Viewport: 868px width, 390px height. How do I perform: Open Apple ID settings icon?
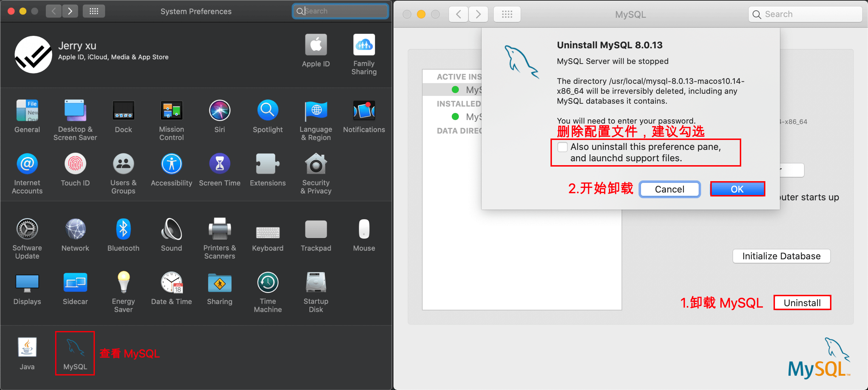tap(316, 50)
